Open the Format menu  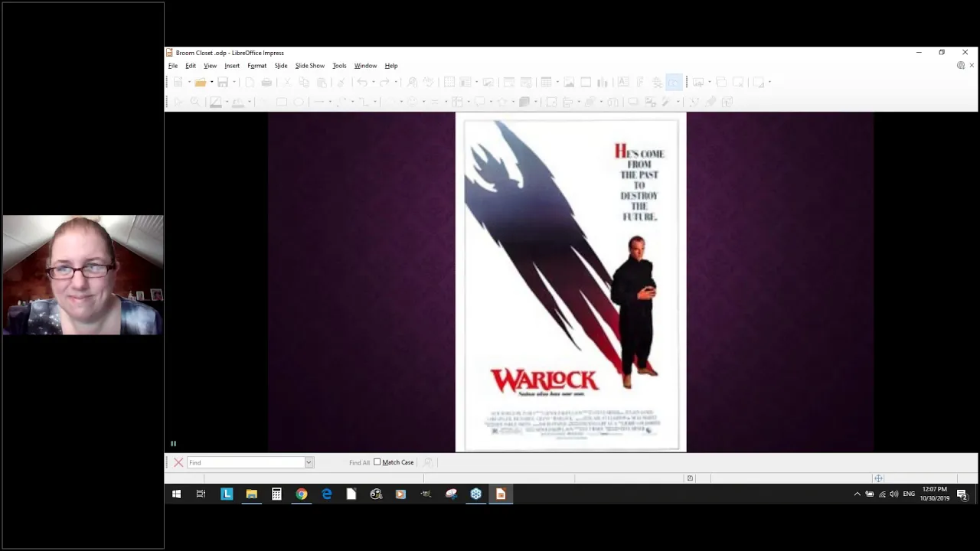tap(256, 66)
